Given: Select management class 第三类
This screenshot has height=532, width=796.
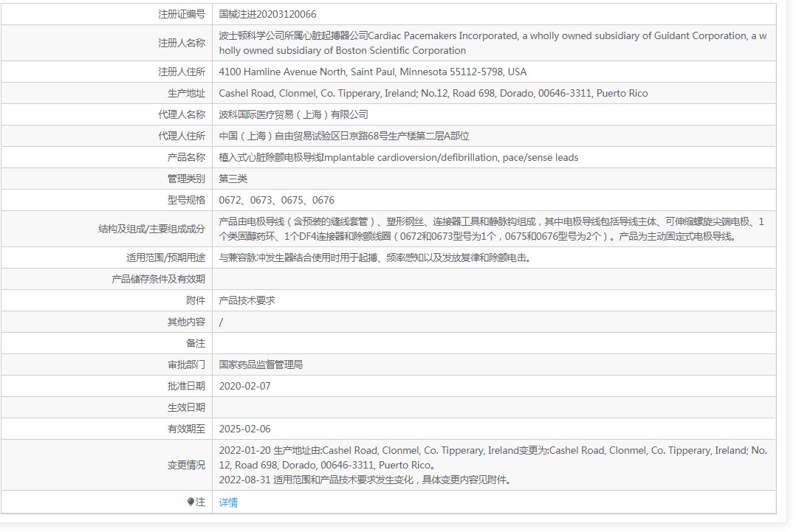Looking at the screenshot, I should pyautogui.click(x=233, y=179).
